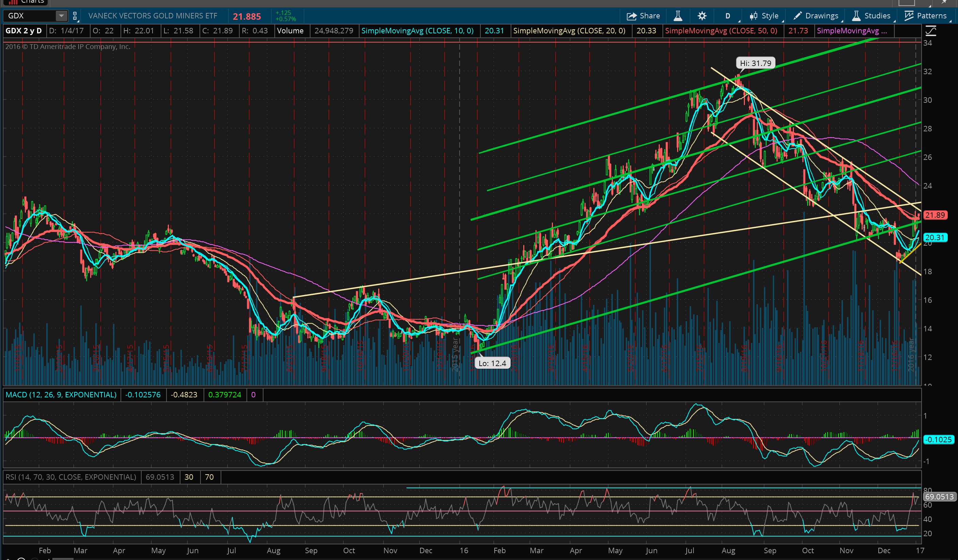This screenshot has height=560, width=958.
Task: Click the Hi: 31.79 price bubble
Action: tap(755, 63)
